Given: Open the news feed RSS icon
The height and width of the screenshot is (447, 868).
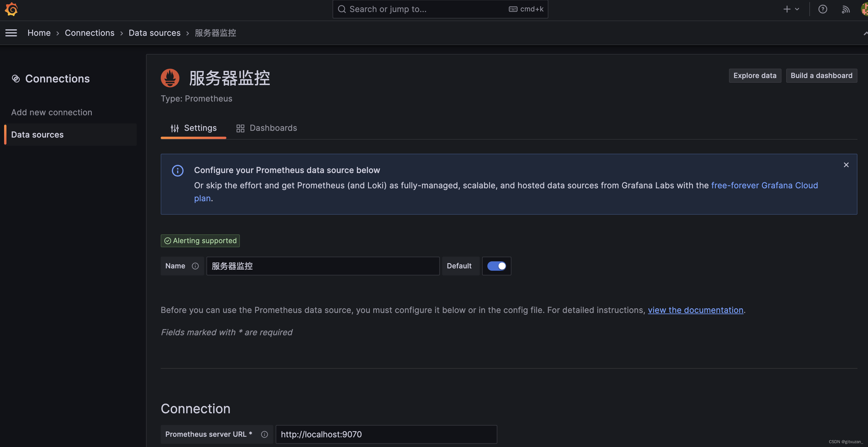Looking at the screenshot, I should 845,9.
